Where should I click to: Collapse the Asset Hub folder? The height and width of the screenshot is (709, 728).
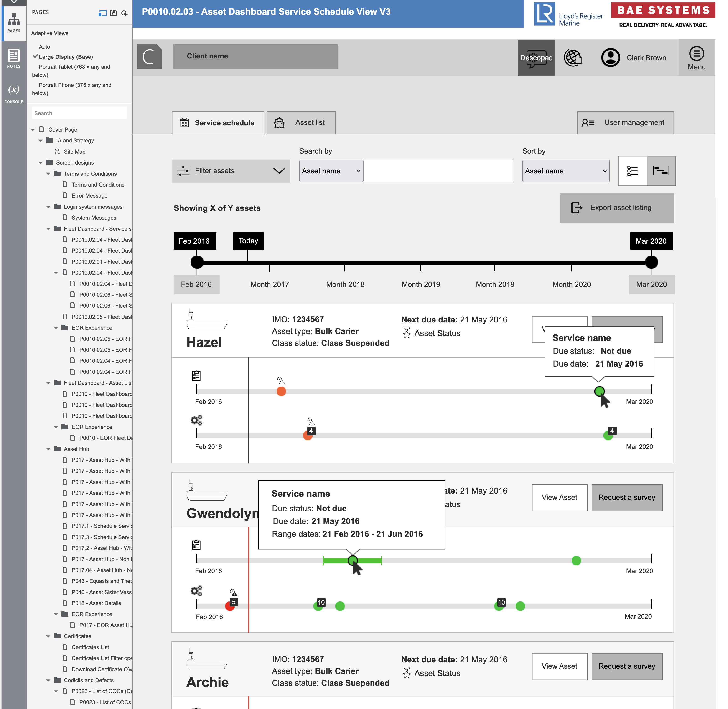tap(48, 449)
